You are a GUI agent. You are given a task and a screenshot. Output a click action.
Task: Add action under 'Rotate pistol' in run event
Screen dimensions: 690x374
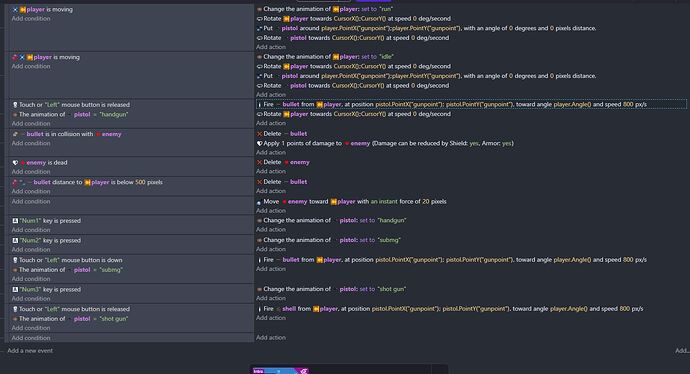pyautogui.click(x=271, y=47)
